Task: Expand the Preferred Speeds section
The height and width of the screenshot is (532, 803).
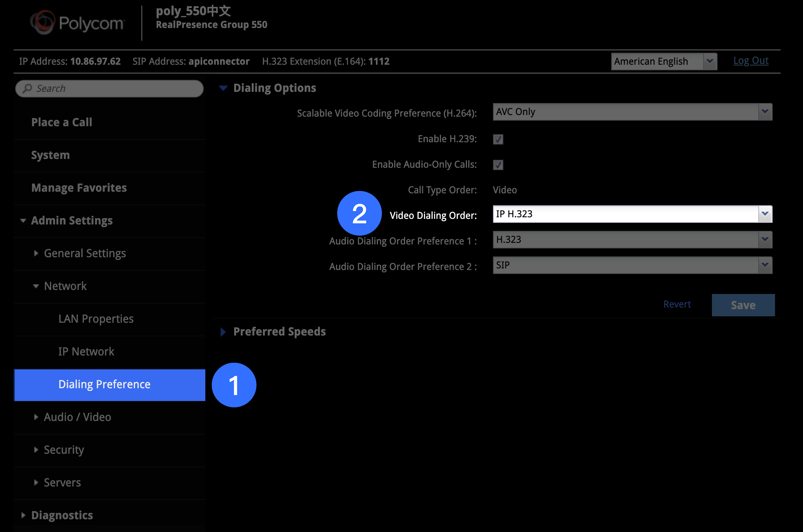Action: click(223, 332)
